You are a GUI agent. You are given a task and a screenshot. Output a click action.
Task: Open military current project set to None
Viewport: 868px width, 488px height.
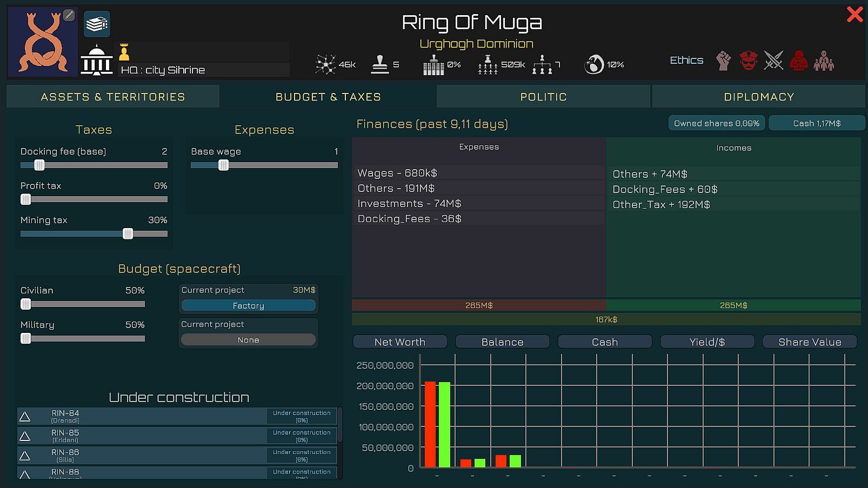(248, 340)
